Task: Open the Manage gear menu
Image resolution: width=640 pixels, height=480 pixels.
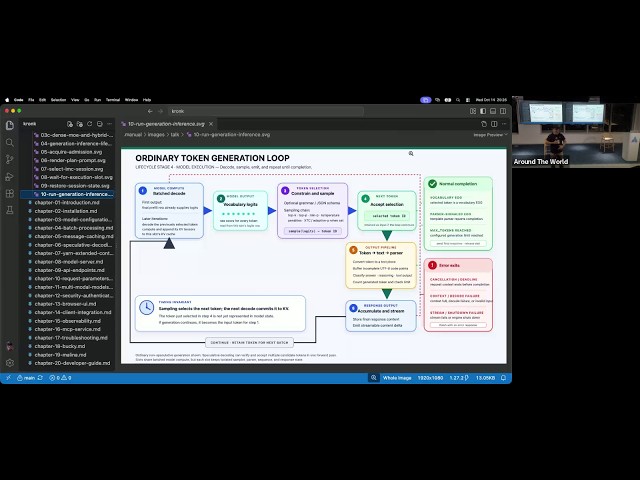Action: pos(10,362)
